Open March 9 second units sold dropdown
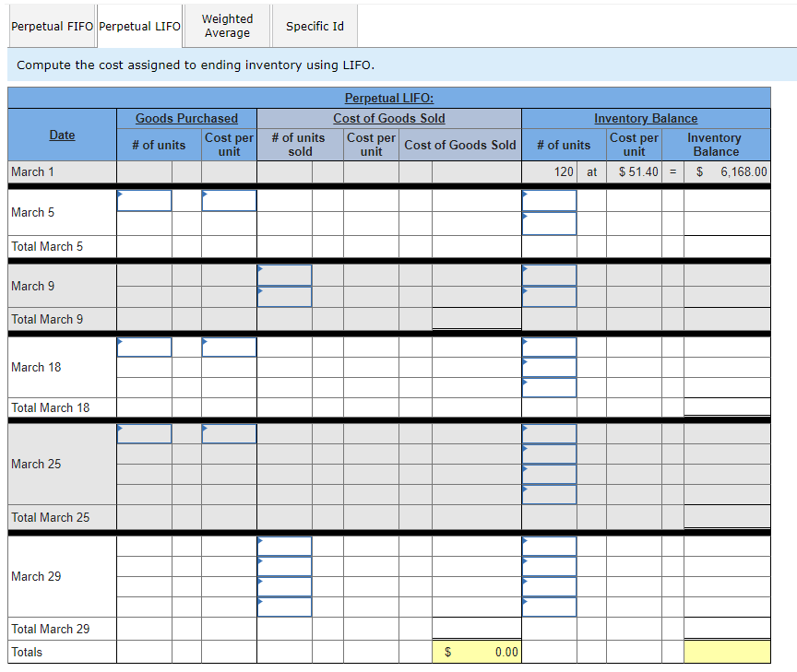797x672 pixels. 285,297
